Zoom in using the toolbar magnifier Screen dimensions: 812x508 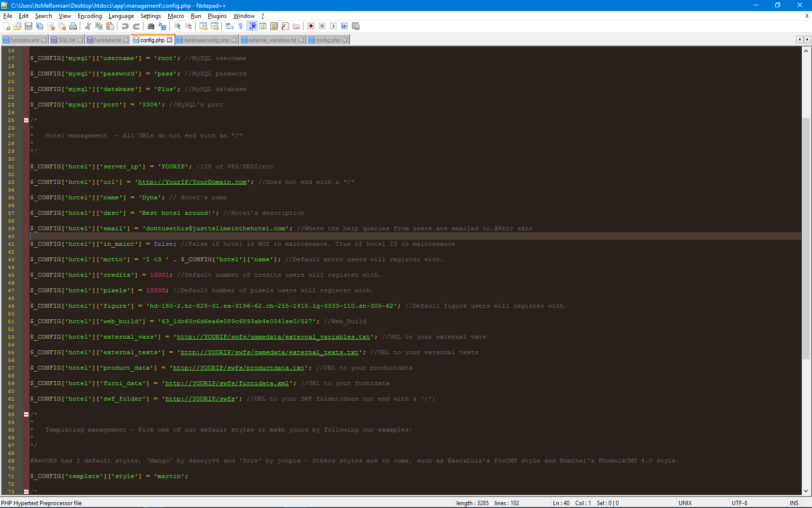coord(177,26)
